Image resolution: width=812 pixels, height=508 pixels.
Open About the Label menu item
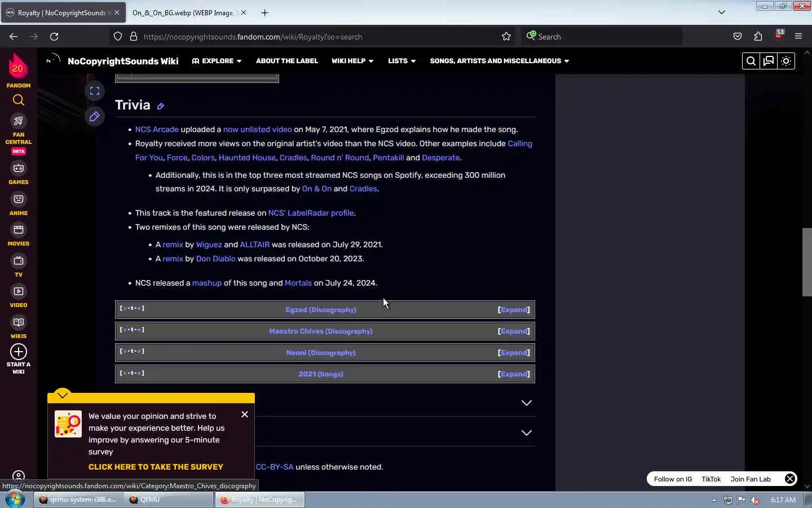pos(287,61)
